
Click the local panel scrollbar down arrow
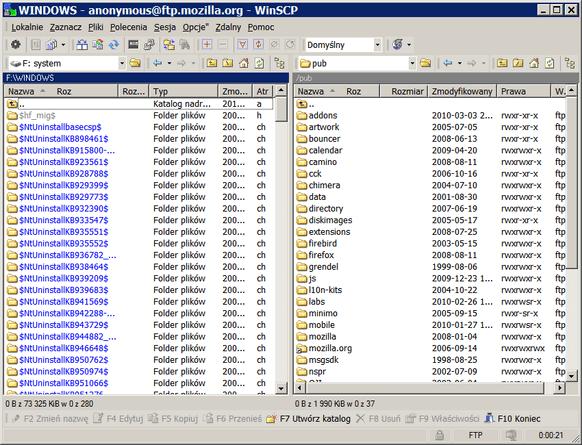(x=281, y=388)
